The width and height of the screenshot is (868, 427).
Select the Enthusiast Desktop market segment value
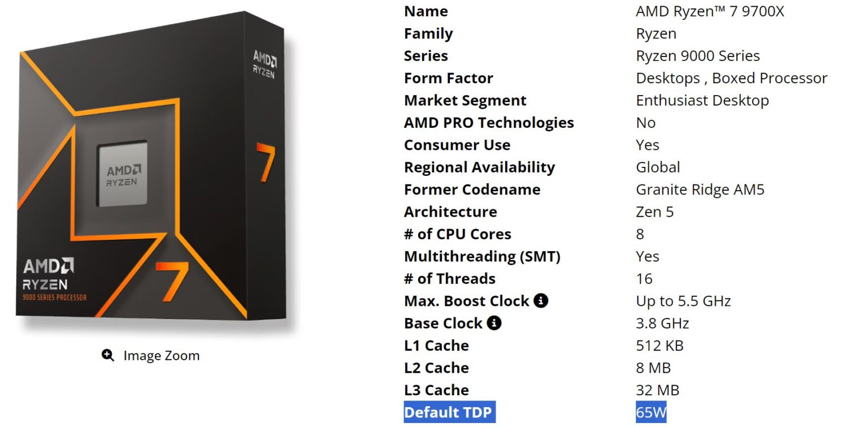(x=702, y=100)
